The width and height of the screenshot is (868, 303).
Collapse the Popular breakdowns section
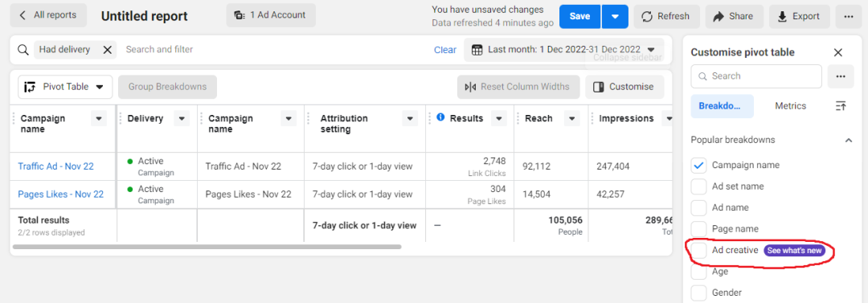tap(849, 140)
